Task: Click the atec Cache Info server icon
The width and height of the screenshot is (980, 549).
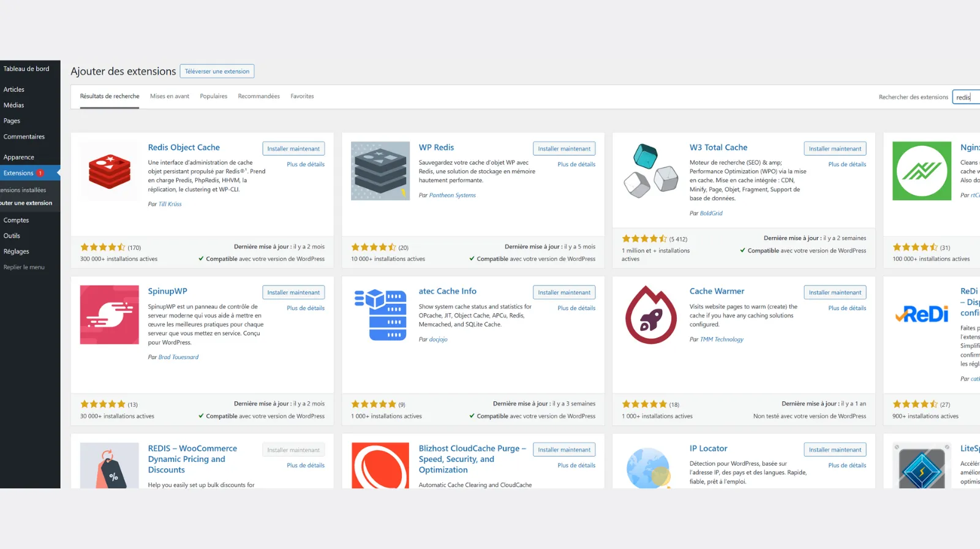Action: pos(380,314)
